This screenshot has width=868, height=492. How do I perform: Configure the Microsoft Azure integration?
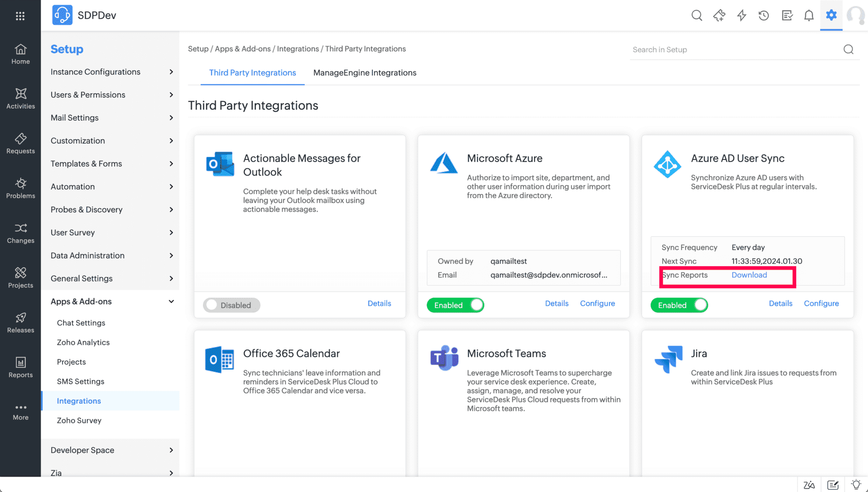597,303
